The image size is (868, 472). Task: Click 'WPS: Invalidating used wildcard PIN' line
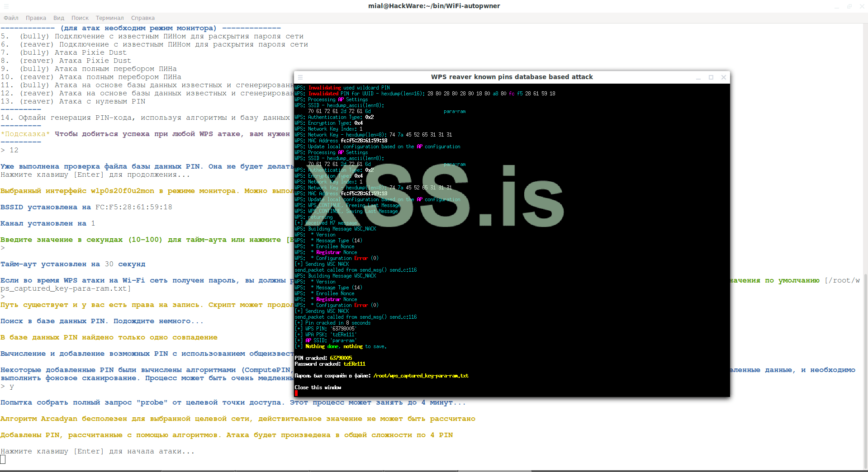tap(342, 88)
